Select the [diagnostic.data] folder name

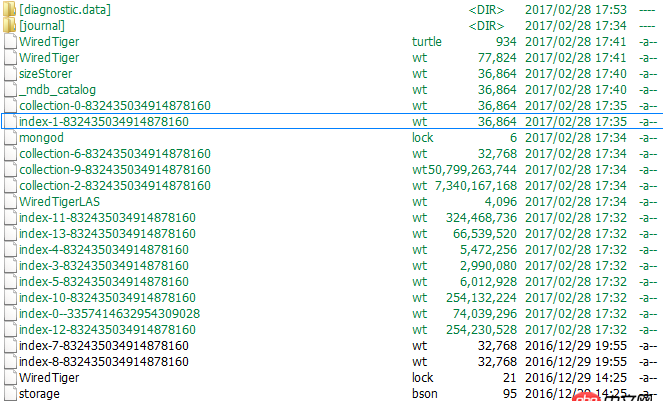click(x=65, y=10)
